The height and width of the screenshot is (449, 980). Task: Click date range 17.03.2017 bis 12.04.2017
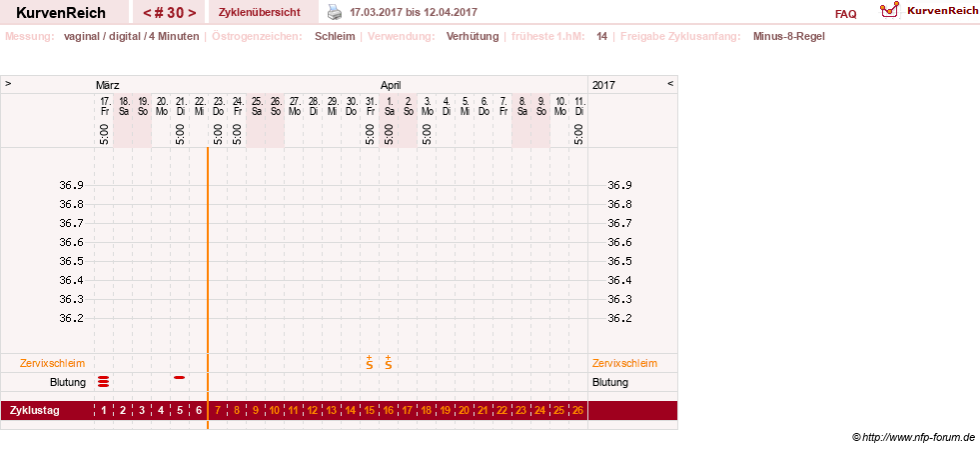[414, 12]
